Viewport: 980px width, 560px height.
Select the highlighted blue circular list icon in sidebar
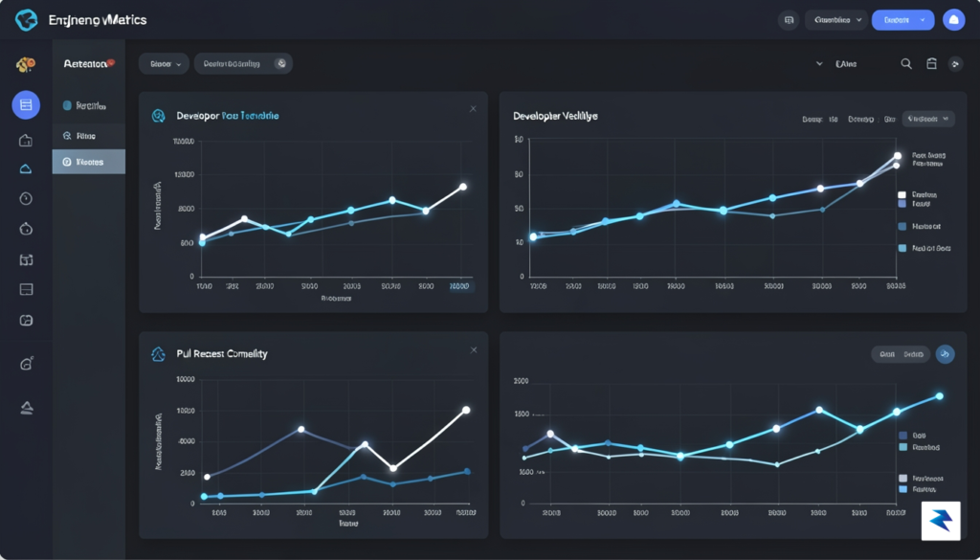(26, 105)
